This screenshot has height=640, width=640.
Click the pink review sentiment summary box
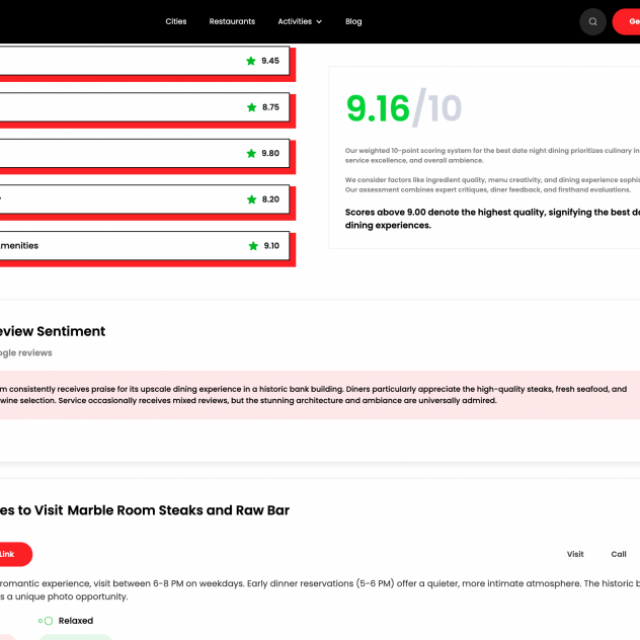pyautogui.click(x=320, y=395)
